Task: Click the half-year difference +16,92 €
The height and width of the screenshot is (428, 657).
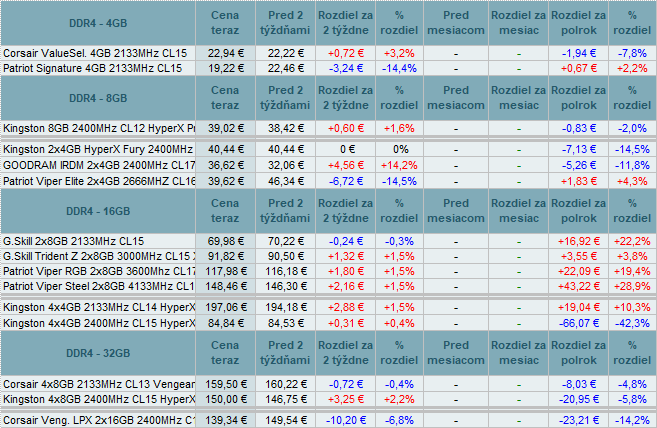Action: tap(579, 241)
